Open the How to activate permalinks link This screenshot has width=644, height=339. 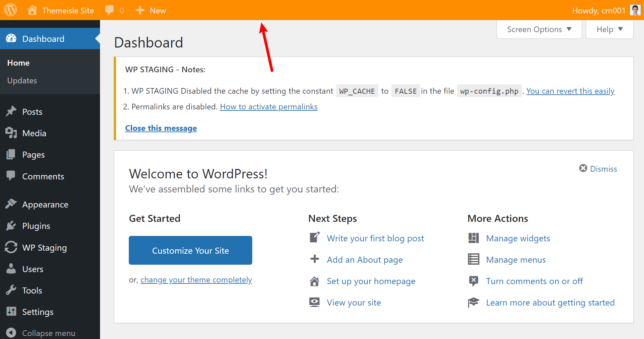269,106
